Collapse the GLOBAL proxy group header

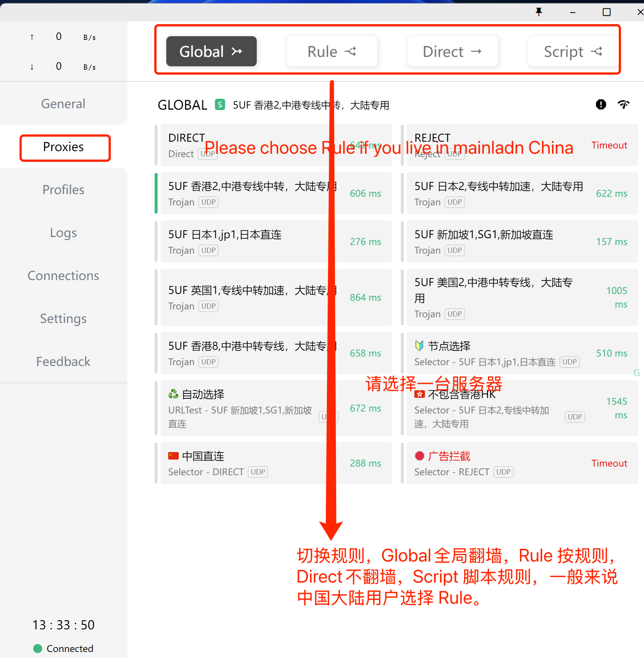(x=182, y=105)
